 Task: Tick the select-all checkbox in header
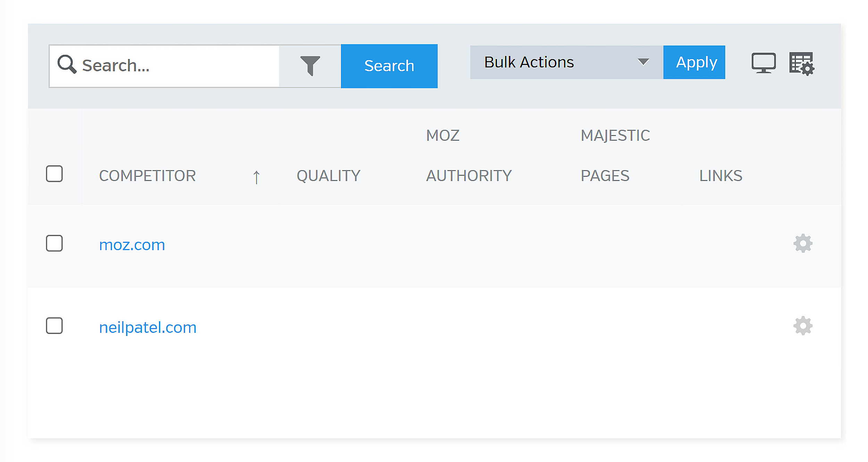(54, 174)
